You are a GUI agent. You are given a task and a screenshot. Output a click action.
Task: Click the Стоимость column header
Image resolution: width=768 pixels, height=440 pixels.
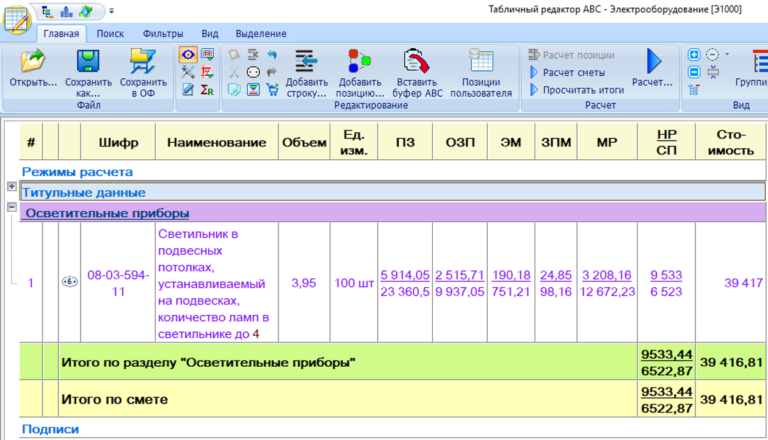[x=730, y=143]
